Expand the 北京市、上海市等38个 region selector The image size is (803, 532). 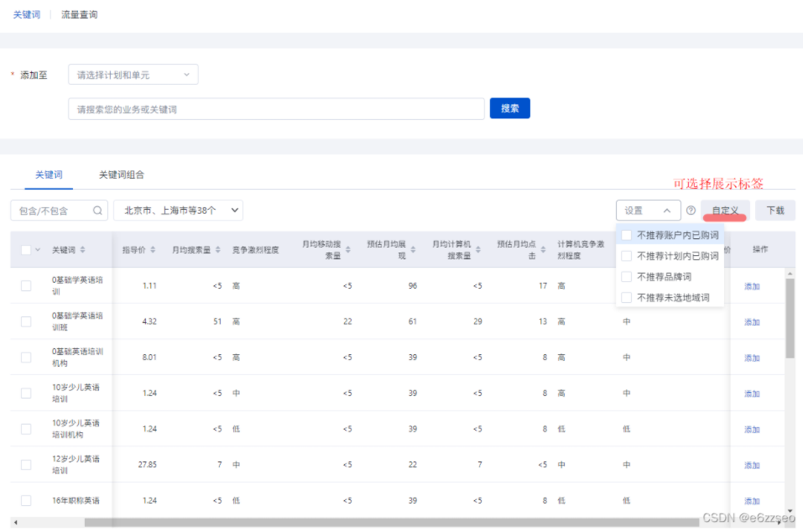click(178, 211)
